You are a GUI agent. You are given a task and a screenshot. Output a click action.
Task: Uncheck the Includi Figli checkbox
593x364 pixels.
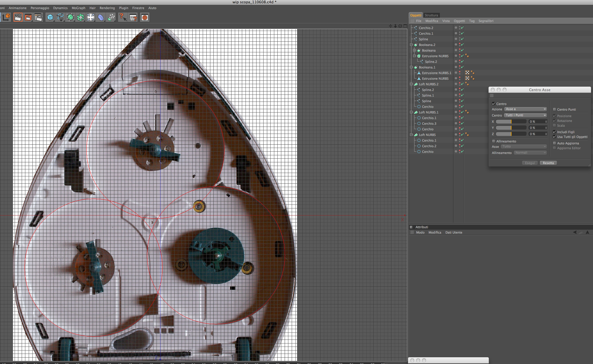pos(554,132)
